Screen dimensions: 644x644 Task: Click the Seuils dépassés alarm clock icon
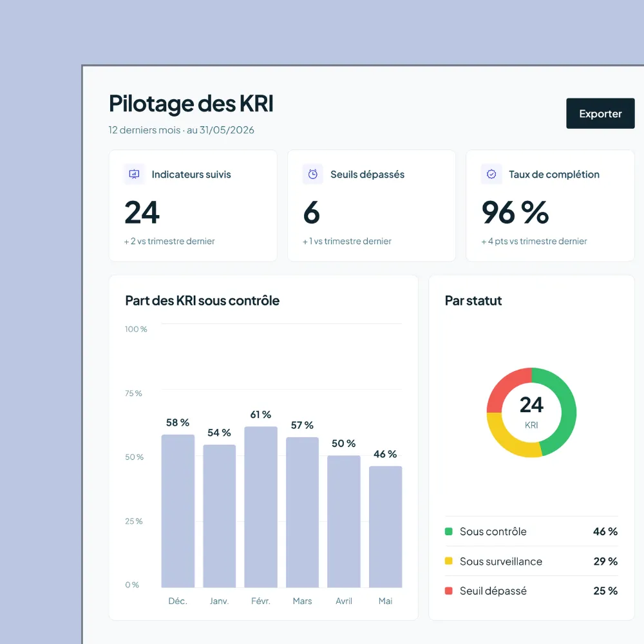[313, 174]
